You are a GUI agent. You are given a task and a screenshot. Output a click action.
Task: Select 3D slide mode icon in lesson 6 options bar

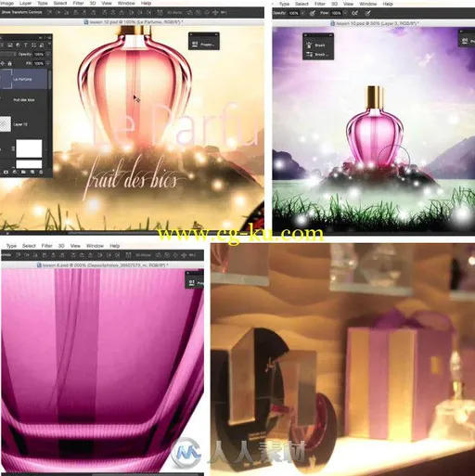184,255
